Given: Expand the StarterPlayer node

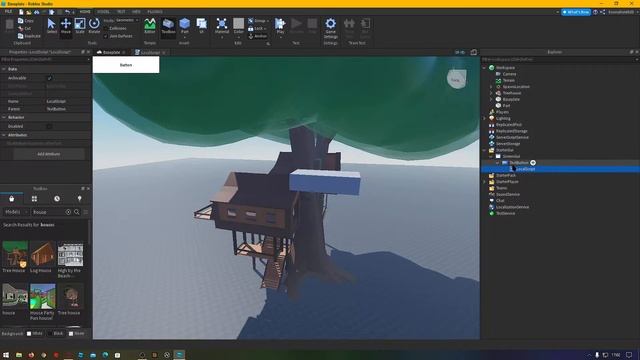Looking at the screenshot, I should [484, 182].
